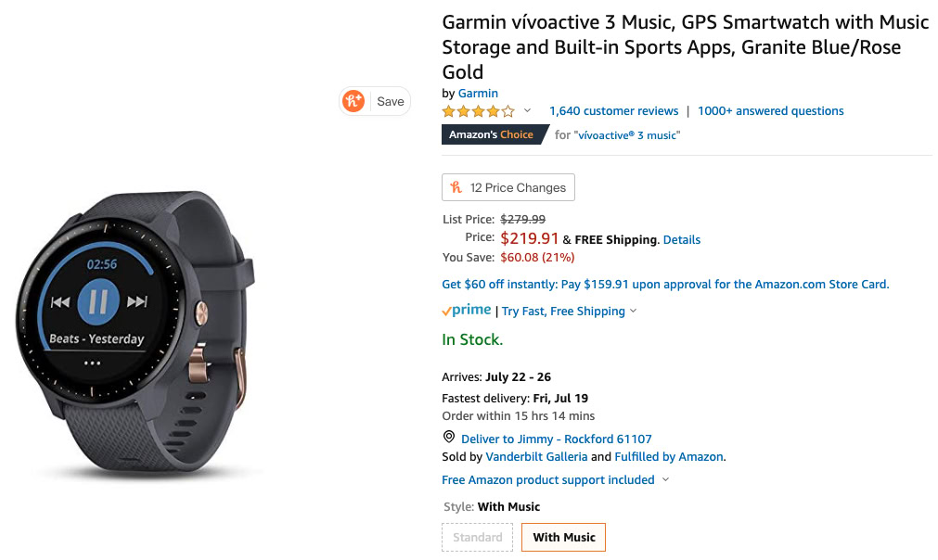Image resolution: width=938 pixels, height=560 pixels.
Task: Open 1000+ answered questions link
Action: point(770,111)
